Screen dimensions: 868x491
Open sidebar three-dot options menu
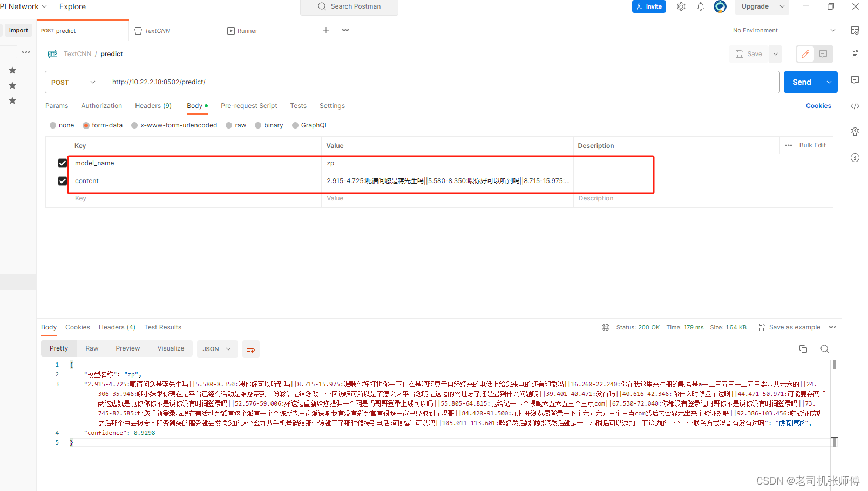pos(26,52)
